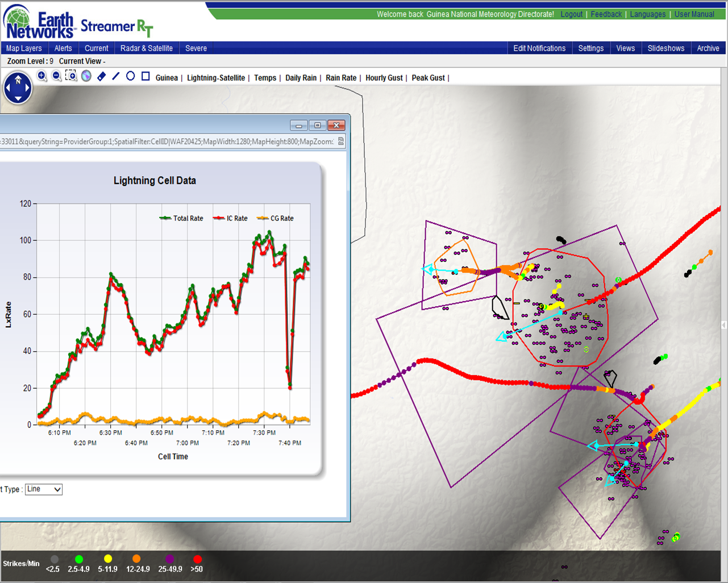Select the eraser tool in the map toolbar
This screenshot has height=583, width=728.
pos(101,76)
